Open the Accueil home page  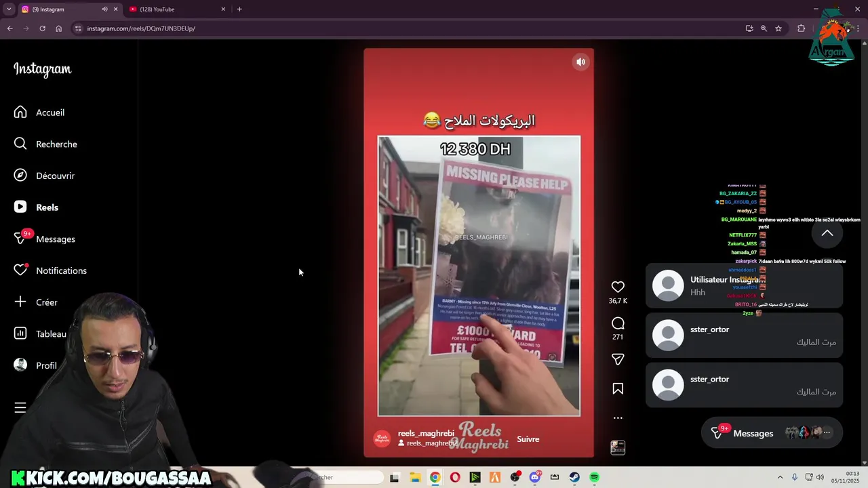tap(39, 113)
